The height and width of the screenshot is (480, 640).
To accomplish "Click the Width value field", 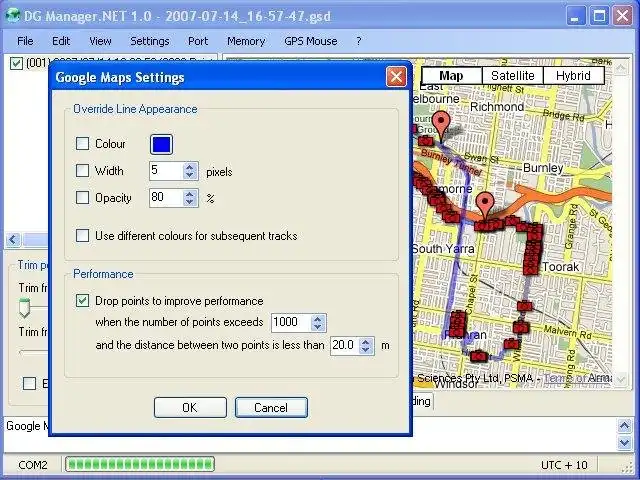I will coord(167,171).
